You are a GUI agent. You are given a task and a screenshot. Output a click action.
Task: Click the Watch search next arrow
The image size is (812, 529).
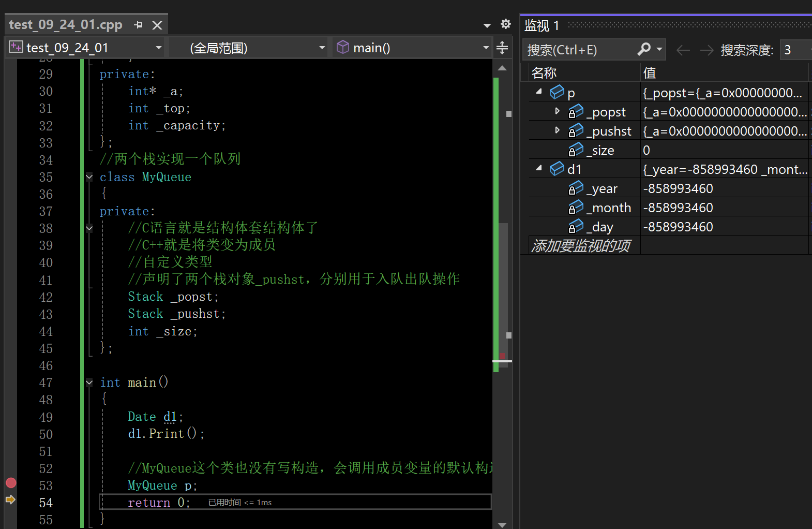(706, 50)
